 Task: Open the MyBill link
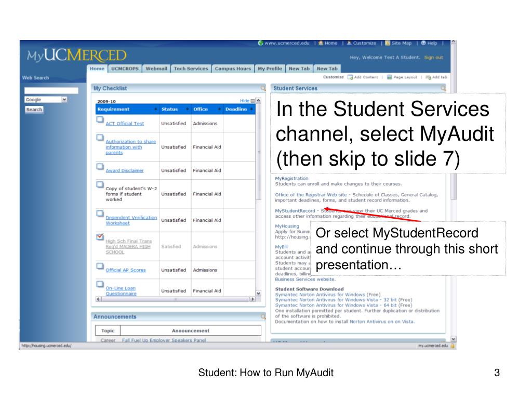[281, 247]
